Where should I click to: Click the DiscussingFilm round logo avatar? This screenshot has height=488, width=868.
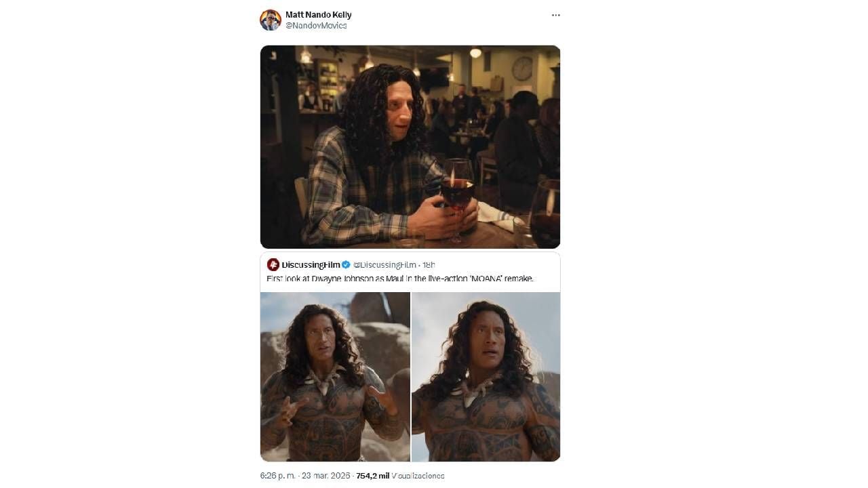pos(273,264)
